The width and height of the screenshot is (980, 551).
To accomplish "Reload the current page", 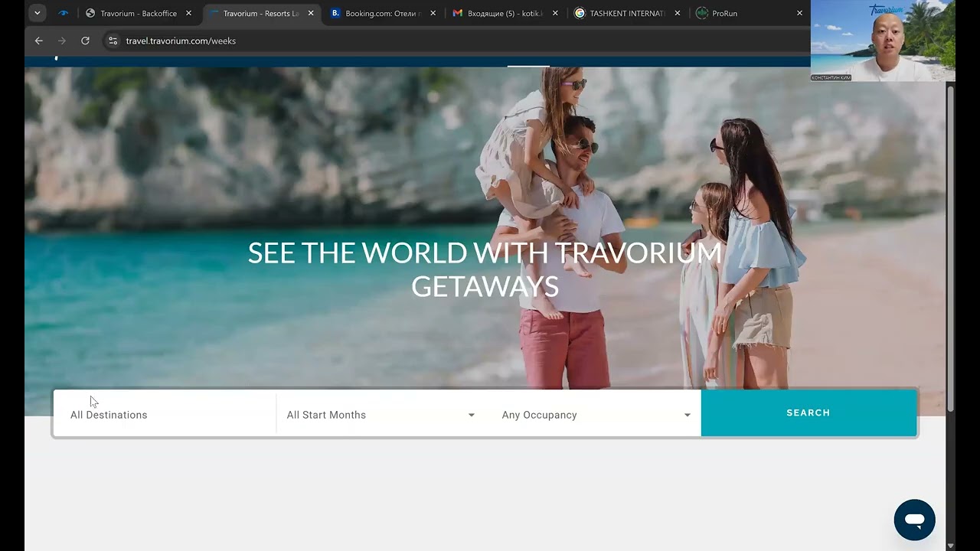I will click(x=85, y=41).
